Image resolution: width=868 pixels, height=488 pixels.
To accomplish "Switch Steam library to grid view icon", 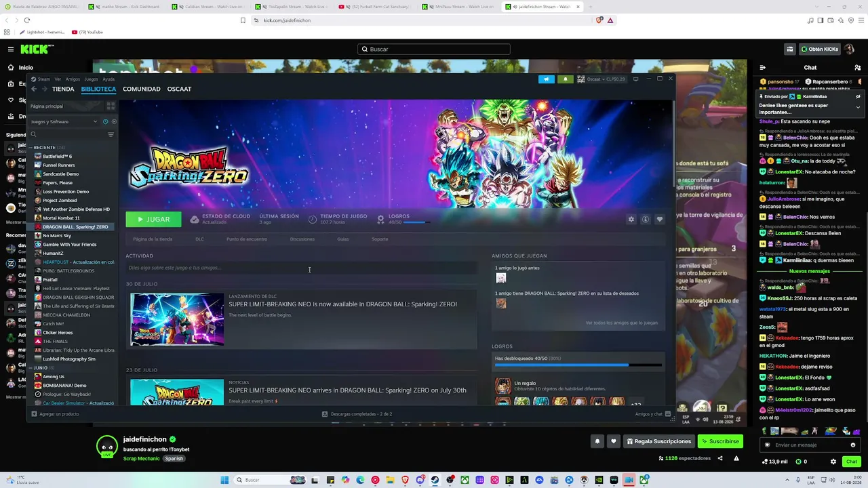I will click(x=111, y=106).
